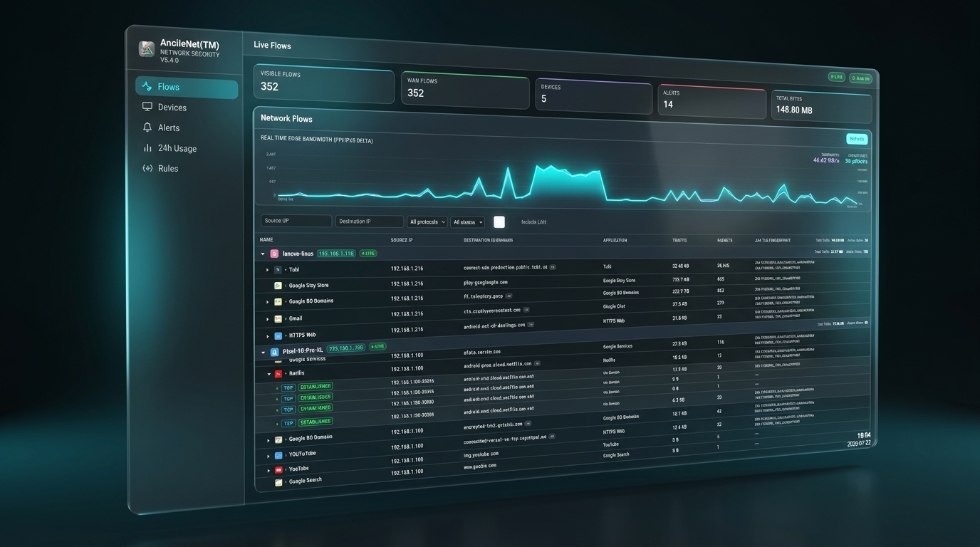980x547 pixels.
Task: Sort by the SOURCE IP column header
Action: 402,240
